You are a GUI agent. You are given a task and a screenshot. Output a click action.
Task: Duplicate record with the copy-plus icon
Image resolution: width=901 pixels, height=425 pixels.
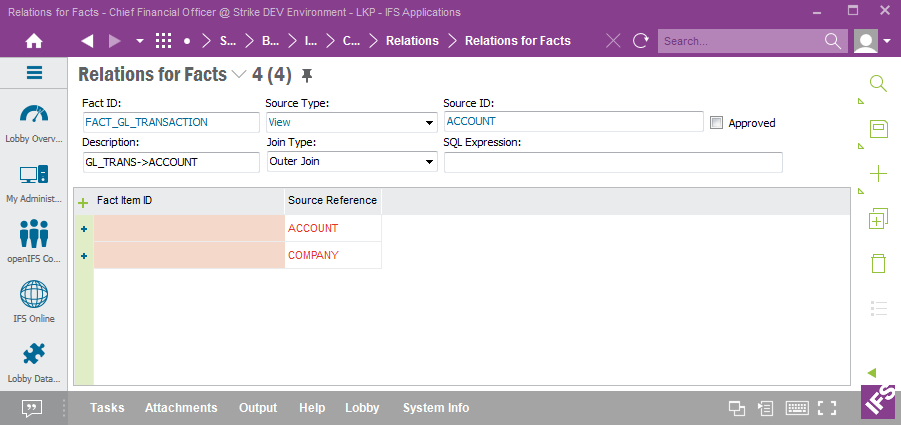tap(879, 219)
